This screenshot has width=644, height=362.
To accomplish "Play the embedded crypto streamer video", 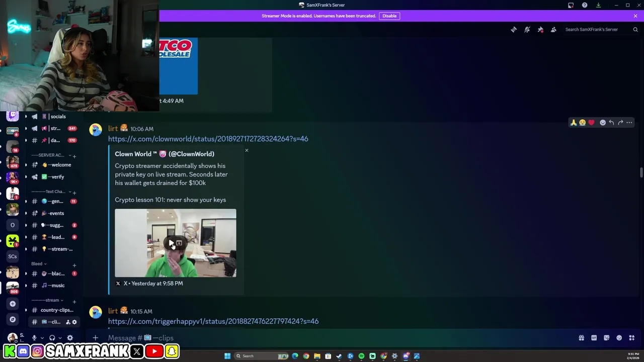I will tap(172, 243).
